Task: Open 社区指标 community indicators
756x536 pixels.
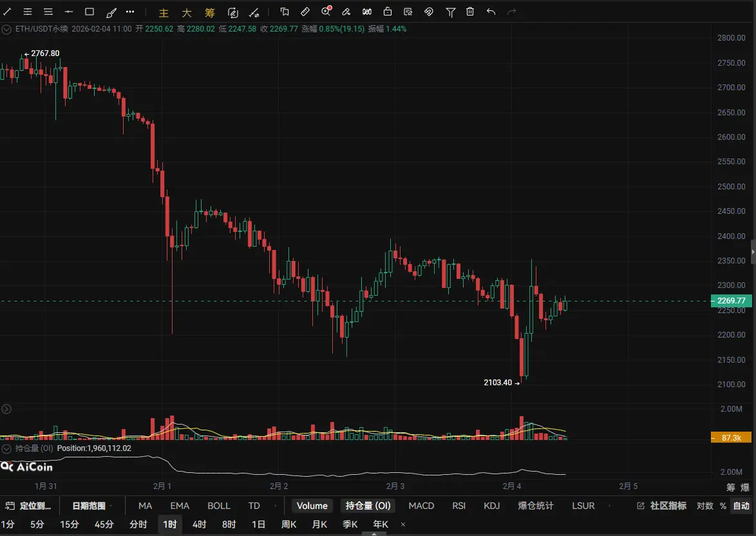Action: point(662,506)
